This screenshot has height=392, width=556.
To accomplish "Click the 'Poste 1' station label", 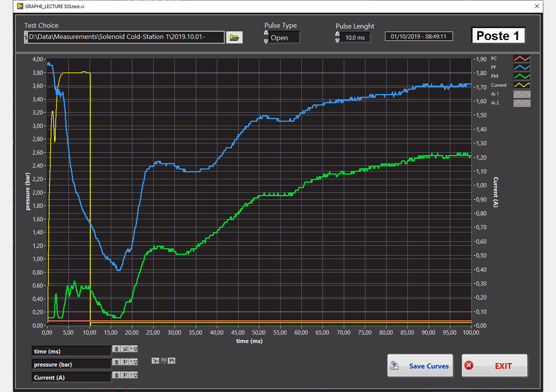I will tap(498, 36).
